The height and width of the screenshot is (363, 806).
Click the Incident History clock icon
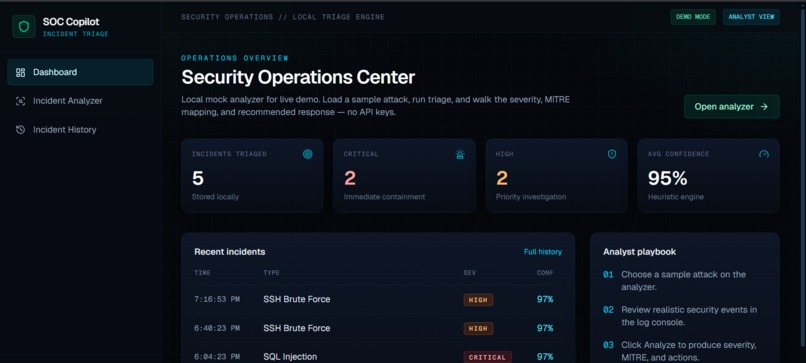click(21, 130)
